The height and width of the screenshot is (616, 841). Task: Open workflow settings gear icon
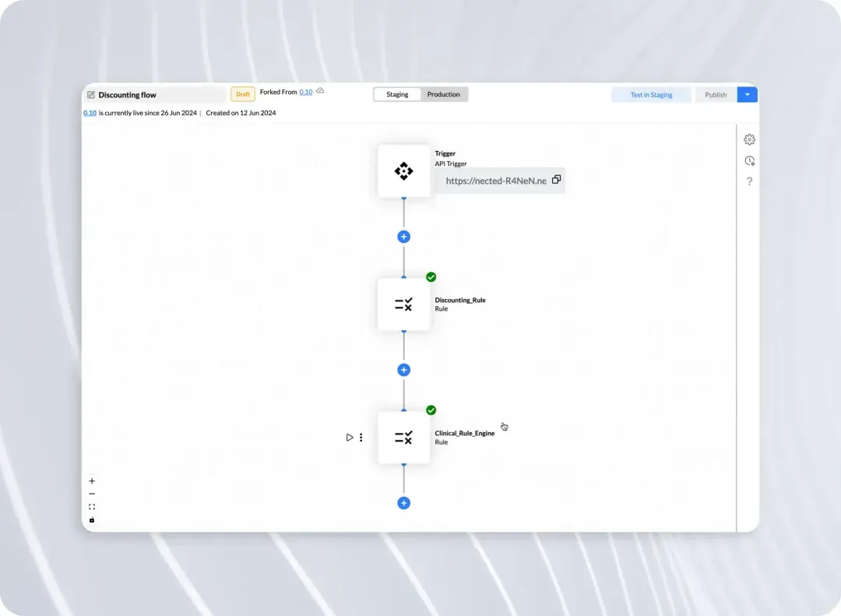coord(749,139)
